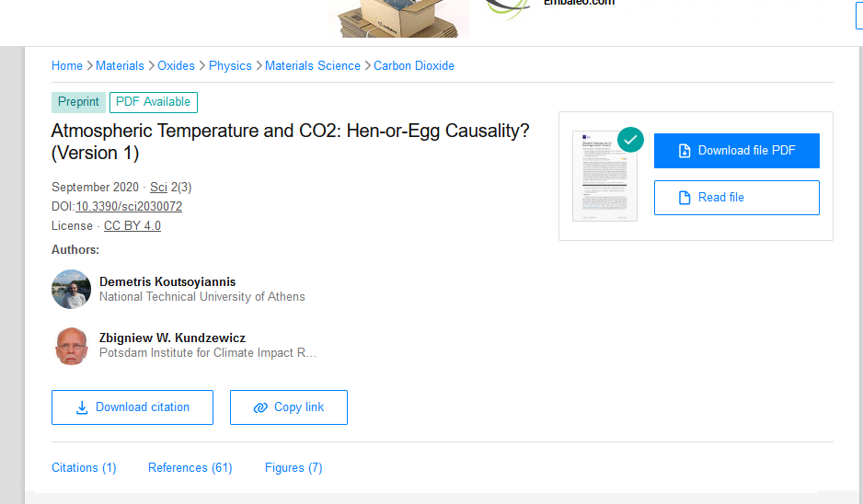Click the Sci journal link
863x504 pixels.
157,188
